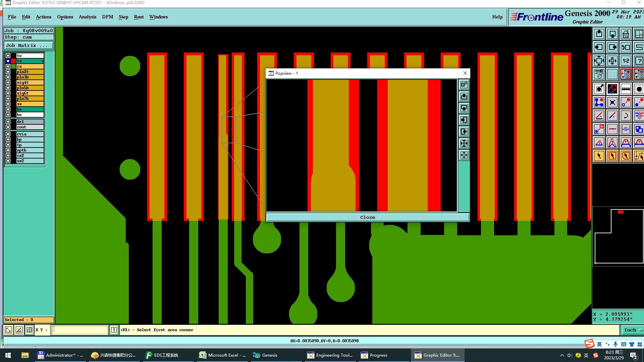Toggle the checkbox for layer sig4t
Viewport: 644px width, 362px height.
pyautogui.click(x=8, y=82)
